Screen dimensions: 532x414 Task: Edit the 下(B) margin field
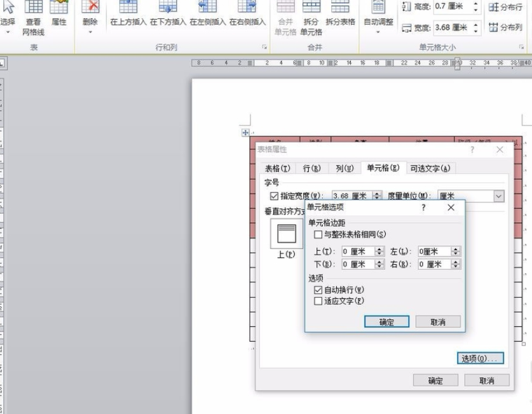[x=358, y=264]
